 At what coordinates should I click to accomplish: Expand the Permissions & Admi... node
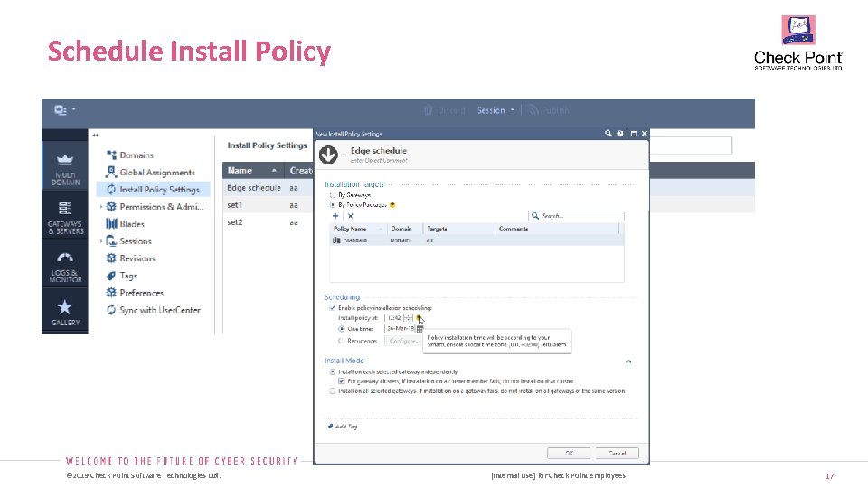click(100, 207)
